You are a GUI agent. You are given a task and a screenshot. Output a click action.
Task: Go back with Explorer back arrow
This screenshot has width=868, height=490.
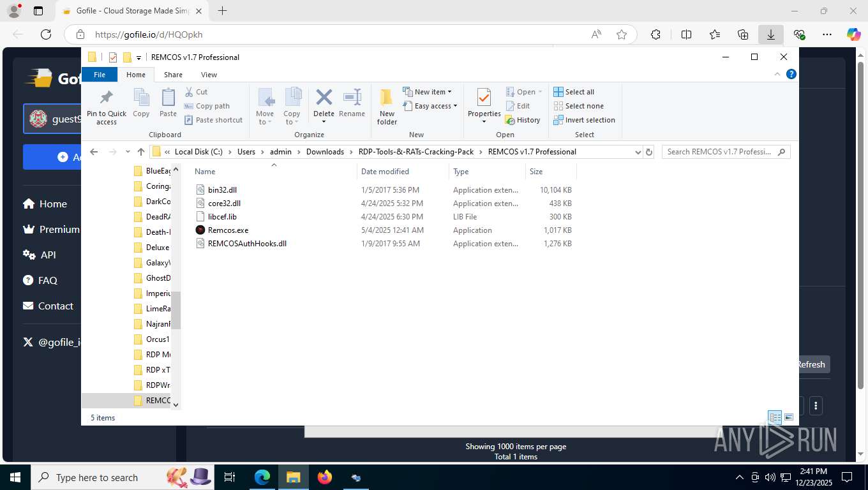(x=94, y=152)
